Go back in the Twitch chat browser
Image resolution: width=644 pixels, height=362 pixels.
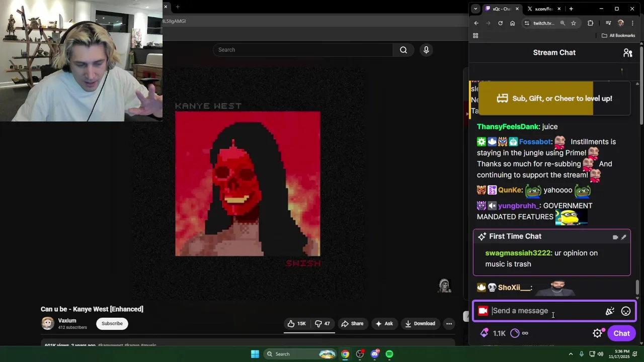tap(476, 23)
